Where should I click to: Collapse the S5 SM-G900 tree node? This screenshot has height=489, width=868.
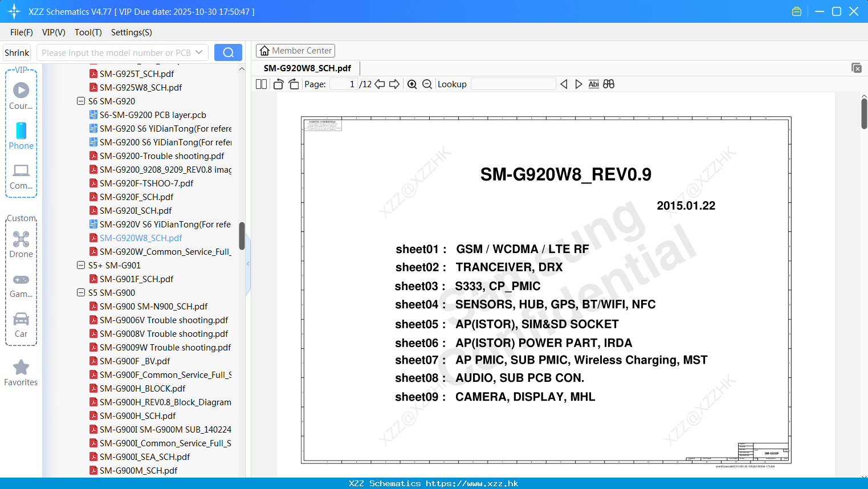tap(81, 292)
